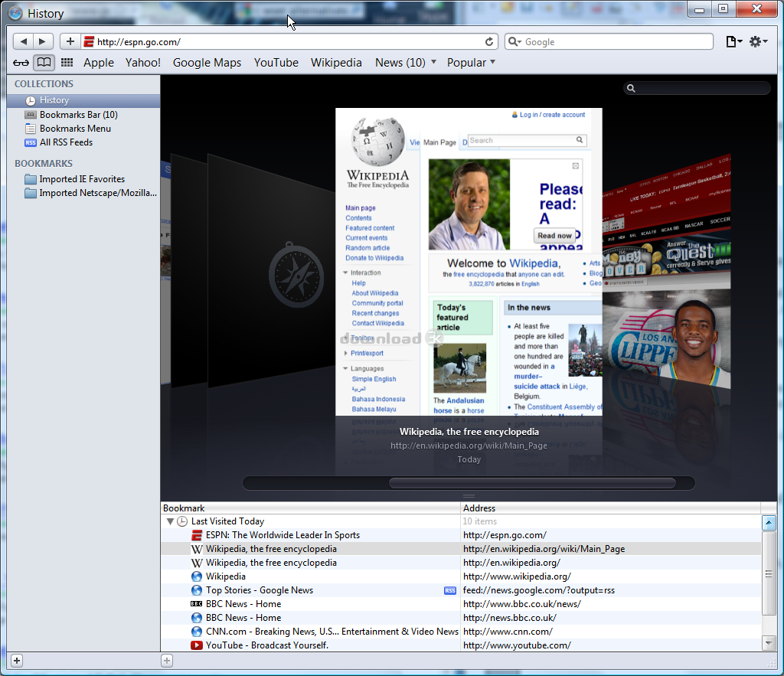Image resolution: width=784 pixels, height=676 pixels.
Task: Click the History clock icon in the sidebar
Action: pos(31,100)
